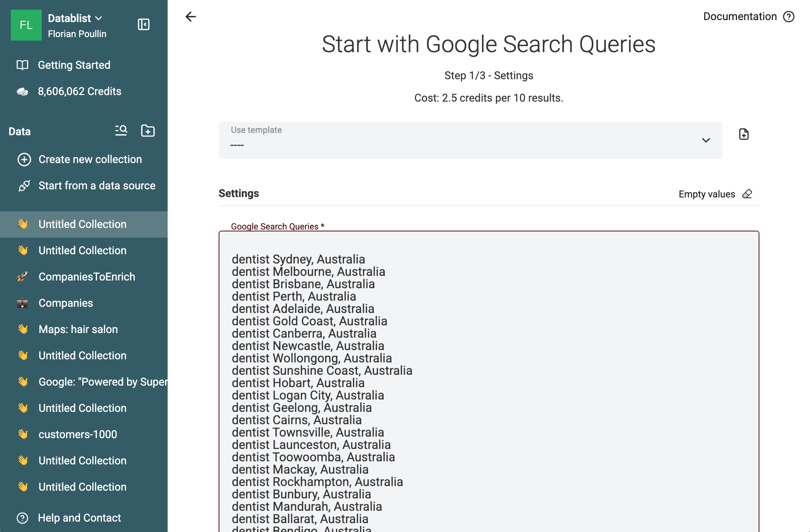This screenshot has width=810, height=532.
Task: Create a new folder in Data
Action: click(x=148, y=131)
